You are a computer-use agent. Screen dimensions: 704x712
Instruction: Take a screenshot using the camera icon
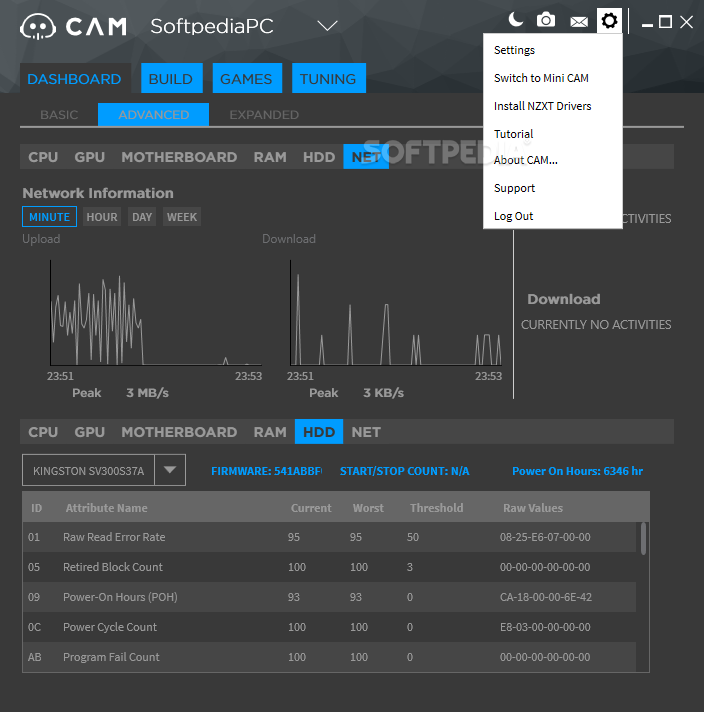pyautogui.click(x=546, y=20)
